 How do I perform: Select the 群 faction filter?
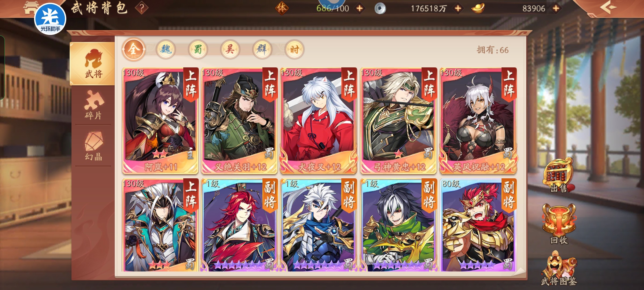[262, 49]
